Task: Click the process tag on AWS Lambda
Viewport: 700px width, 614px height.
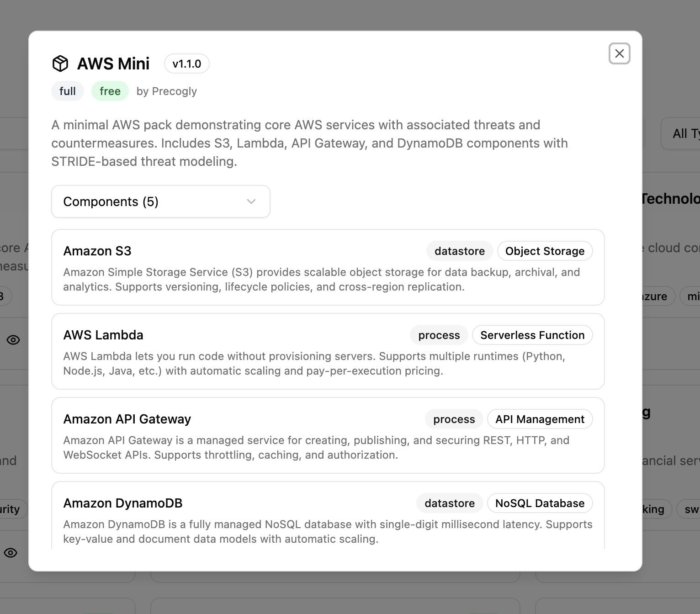Action: tap(439, 335)
